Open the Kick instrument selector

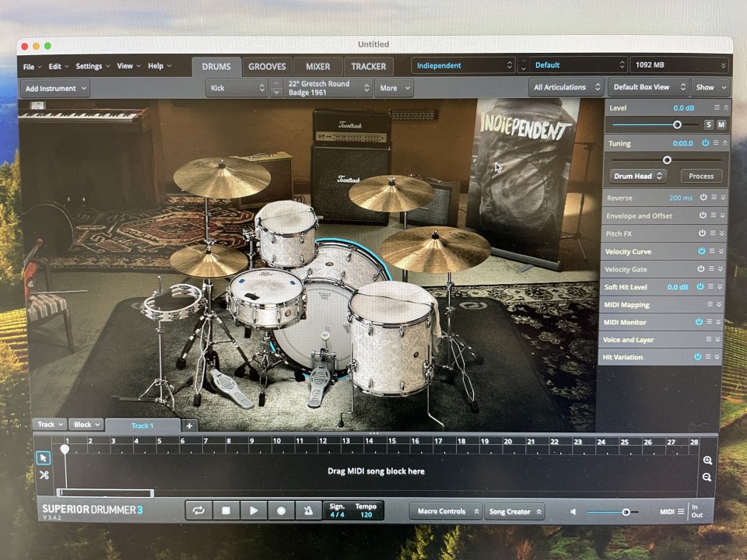[x=236, y=88]
